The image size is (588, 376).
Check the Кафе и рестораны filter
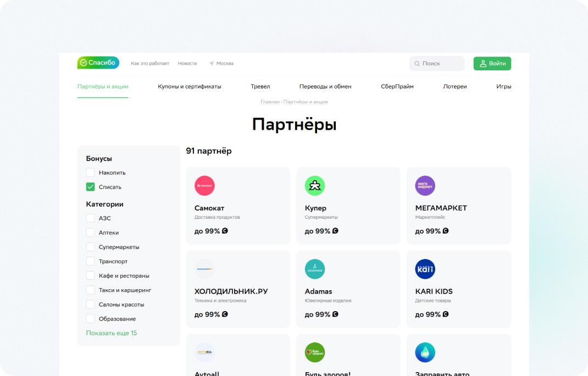click(x=91, y=275)
